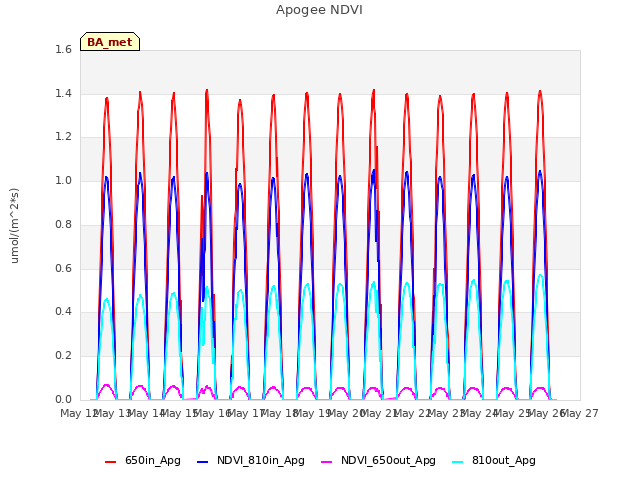Click the umol/(m^2*s) y-axis label
This screenshot has width=640, height=480.
pos(14,226)
